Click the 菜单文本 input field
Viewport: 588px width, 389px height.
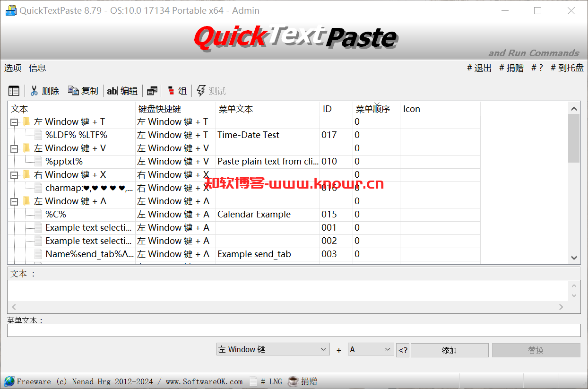294,330
